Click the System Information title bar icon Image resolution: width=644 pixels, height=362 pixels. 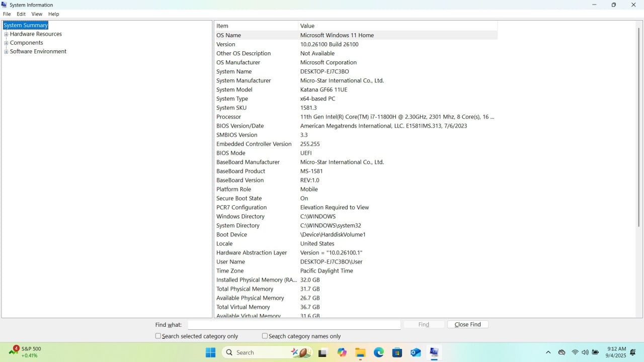pyautogui.click(x=5, y=5)
